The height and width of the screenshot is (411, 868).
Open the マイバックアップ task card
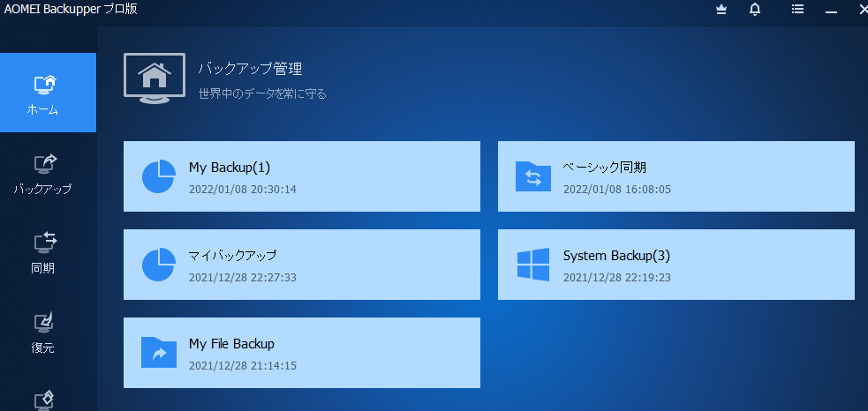pyautogui.click(x=302, y=265)
